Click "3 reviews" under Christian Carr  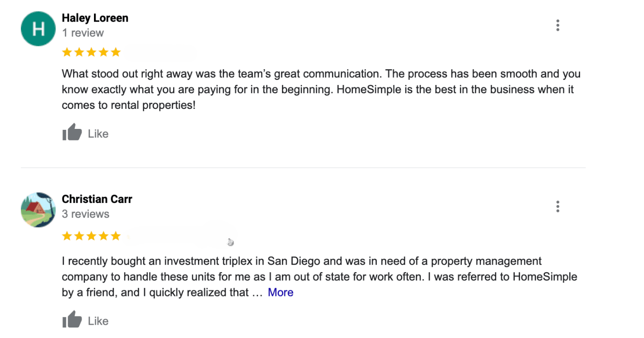(85, 214)
